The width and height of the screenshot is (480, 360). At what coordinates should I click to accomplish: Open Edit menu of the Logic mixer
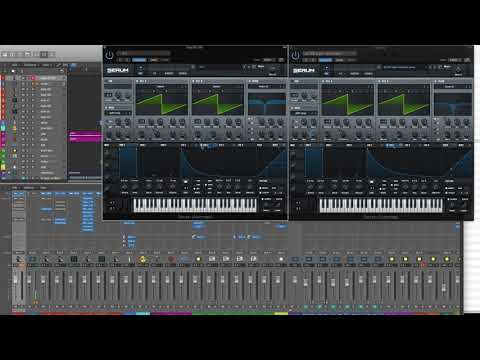15,188
